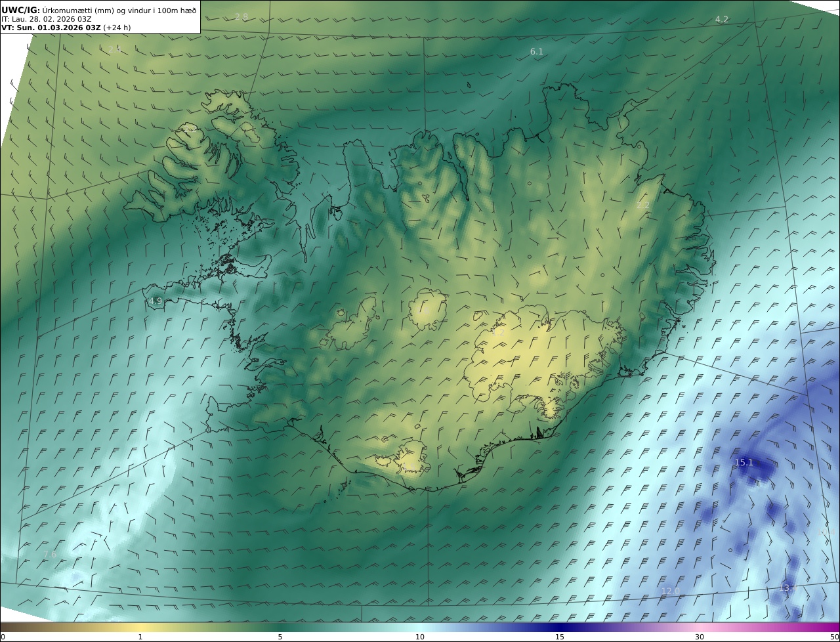Click the colorbar tick label "50"
Viewport: 840px width, 642px height.
tap(835, 637)
